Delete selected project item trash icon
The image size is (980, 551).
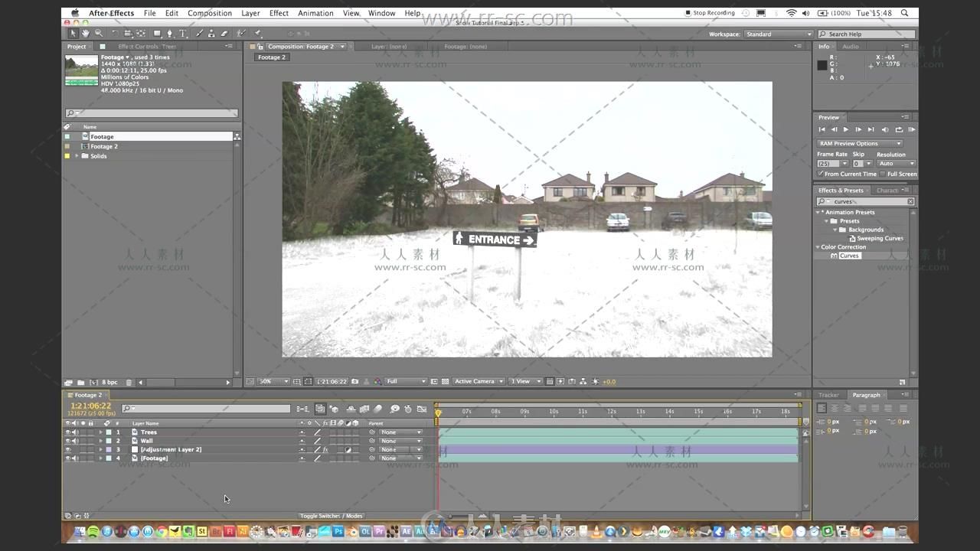pyautogui.click(x=129, y=382)
